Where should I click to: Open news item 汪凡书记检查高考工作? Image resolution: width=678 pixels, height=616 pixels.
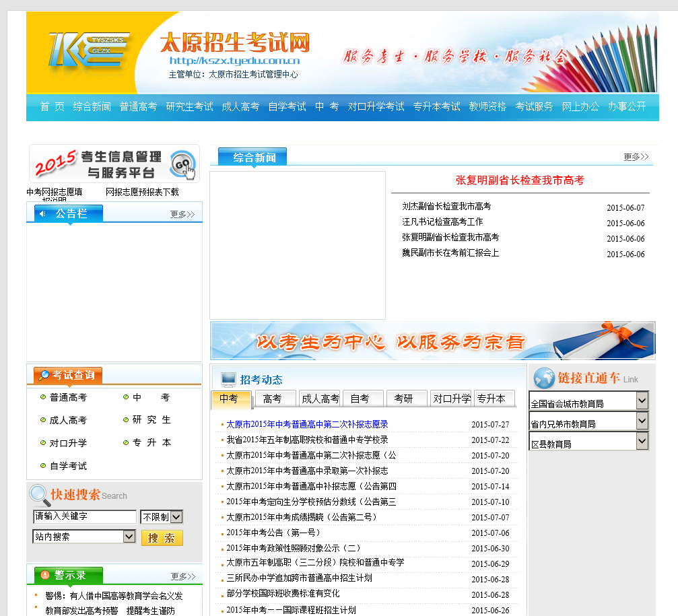[442, 222]
